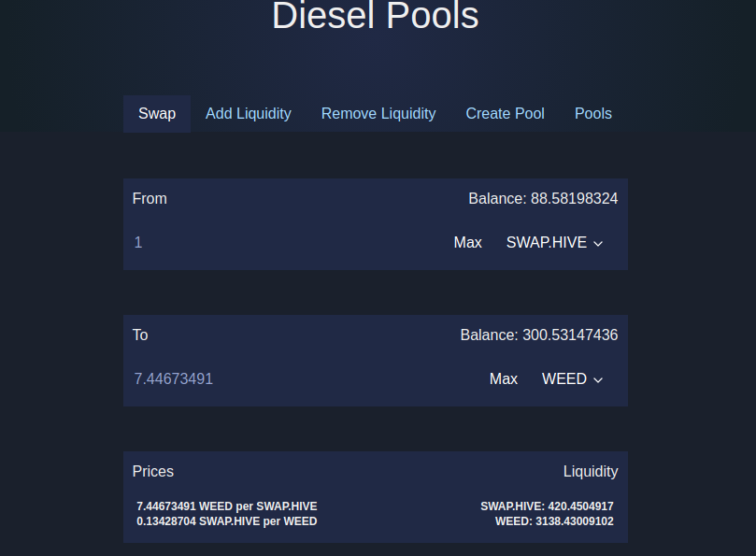
Task: Click the Balance: 88.58198324 text
Action: point(543,199)
